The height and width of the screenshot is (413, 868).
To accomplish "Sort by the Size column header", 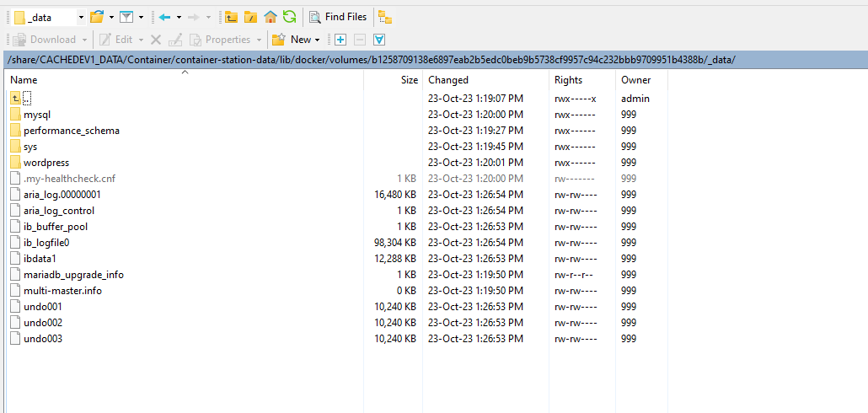I will pos(409,80).
